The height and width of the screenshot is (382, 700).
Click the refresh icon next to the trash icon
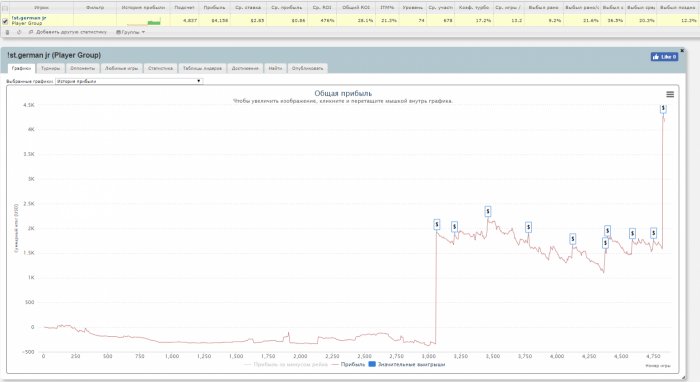click(x=19, y=32)
